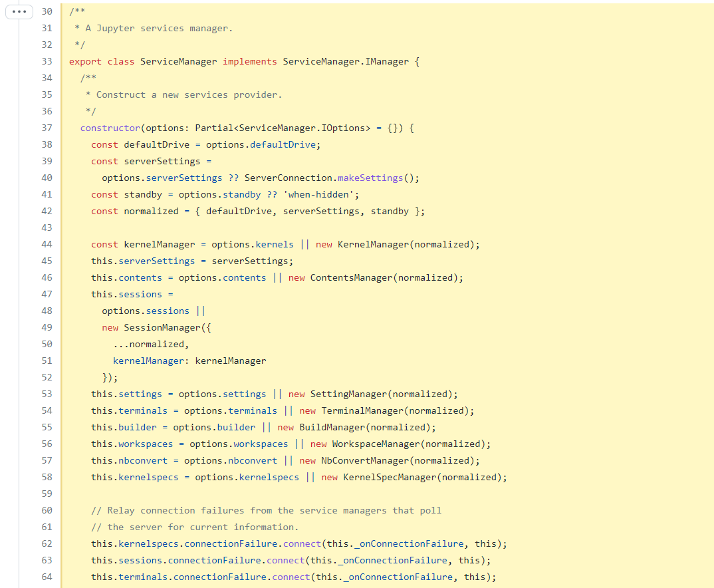
Task: Click 'this.sessions.connectionFailure' on line 63
Action: click(176, 560)
